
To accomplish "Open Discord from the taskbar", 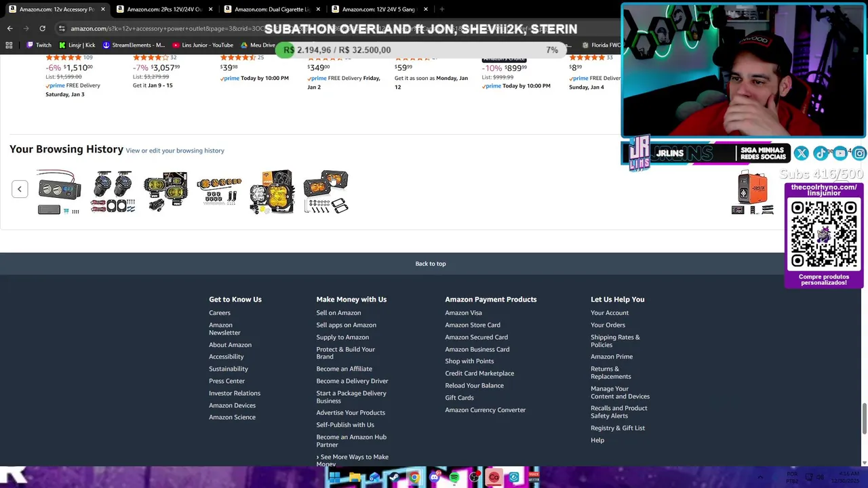I will coord(434,478).
